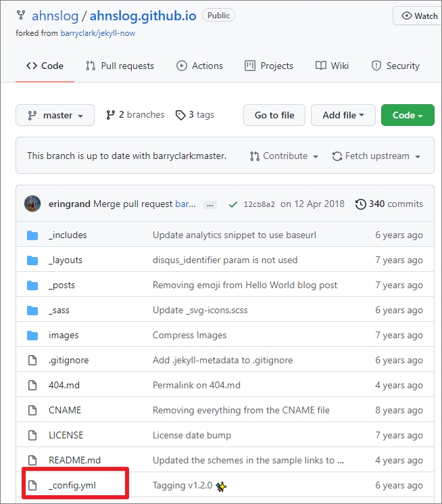442x504 pixels.
Task: Open the ahnslog owner profile link
Action: coord(55,16)
